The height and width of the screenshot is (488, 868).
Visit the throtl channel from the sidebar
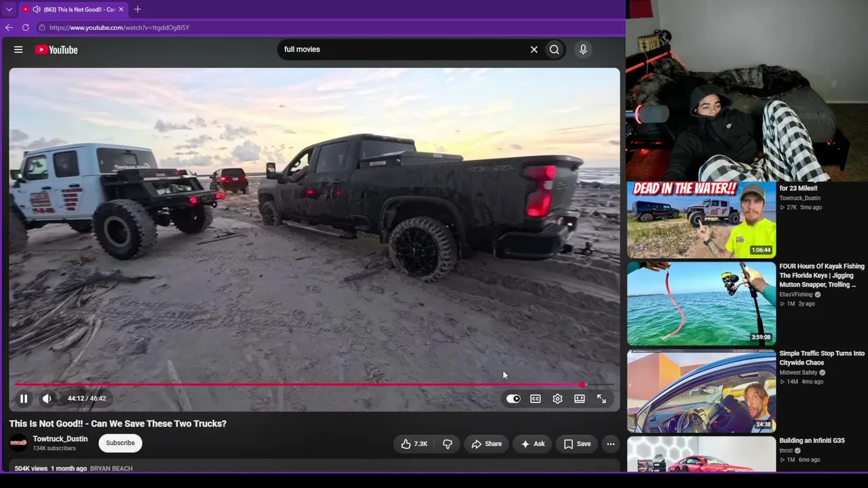(x=786, y=451)
